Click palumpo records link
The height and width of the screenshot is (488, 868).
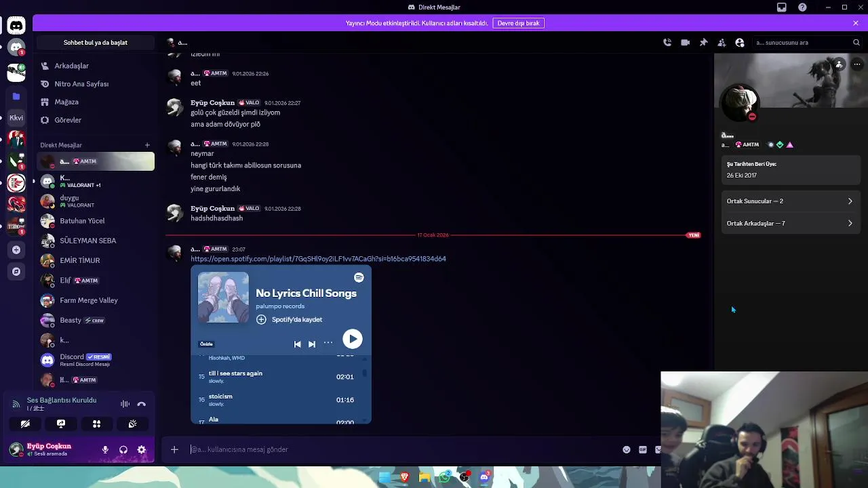[x=280, y=306]
